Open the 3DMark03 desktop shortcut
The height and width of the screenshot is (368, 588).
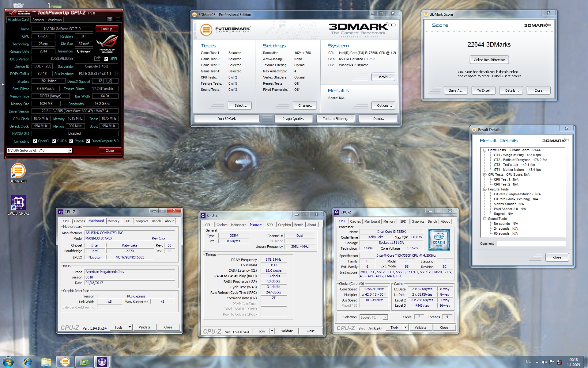click(x=18, y=173)
